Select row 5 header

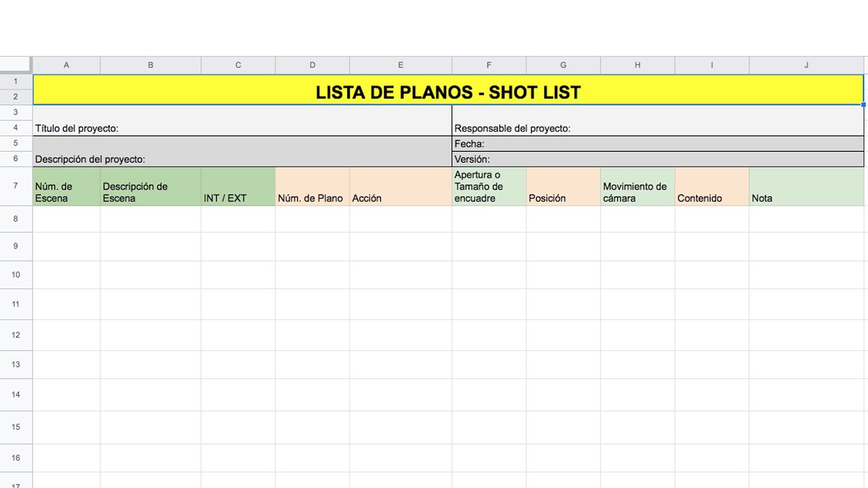[16, 144]
